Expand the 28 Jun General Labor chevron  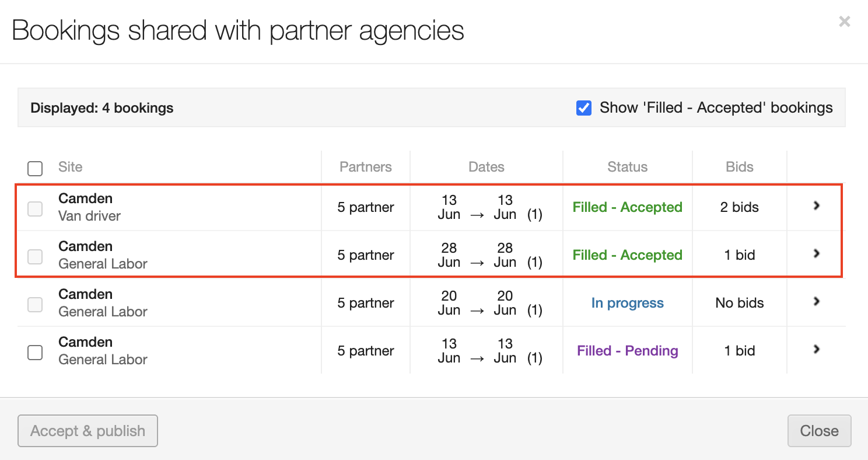pyautogui.click(x=817, y=253)
